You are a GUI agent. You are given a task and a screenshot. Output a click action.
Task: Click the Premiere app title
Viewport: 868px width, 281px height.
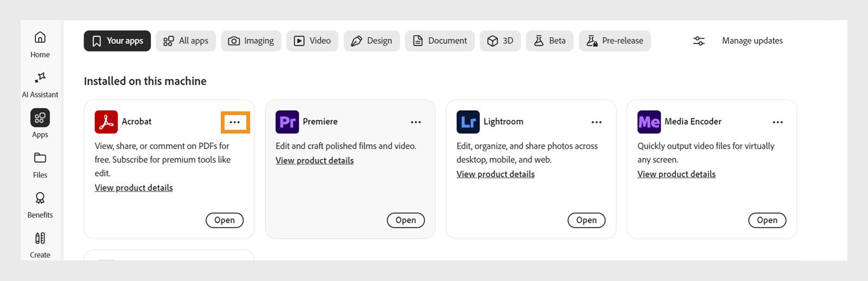320,122
